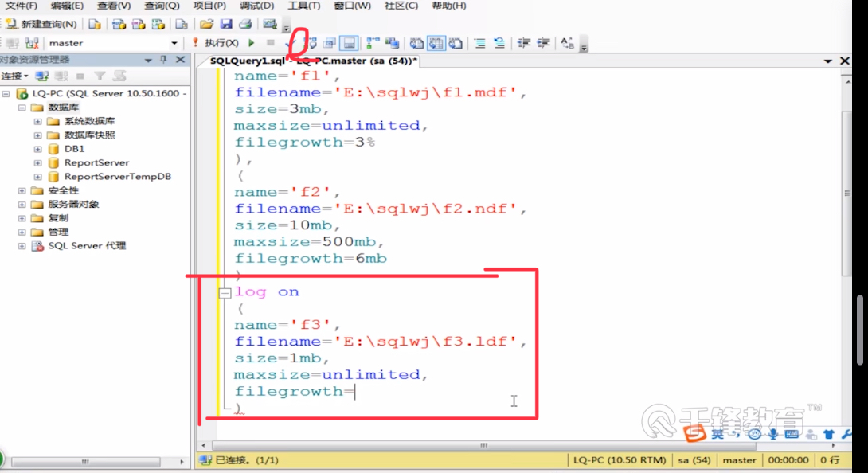Save the query with the diskette icon
Image resolution: width=868 pixels, height=473 pixels.
(226, 24)
